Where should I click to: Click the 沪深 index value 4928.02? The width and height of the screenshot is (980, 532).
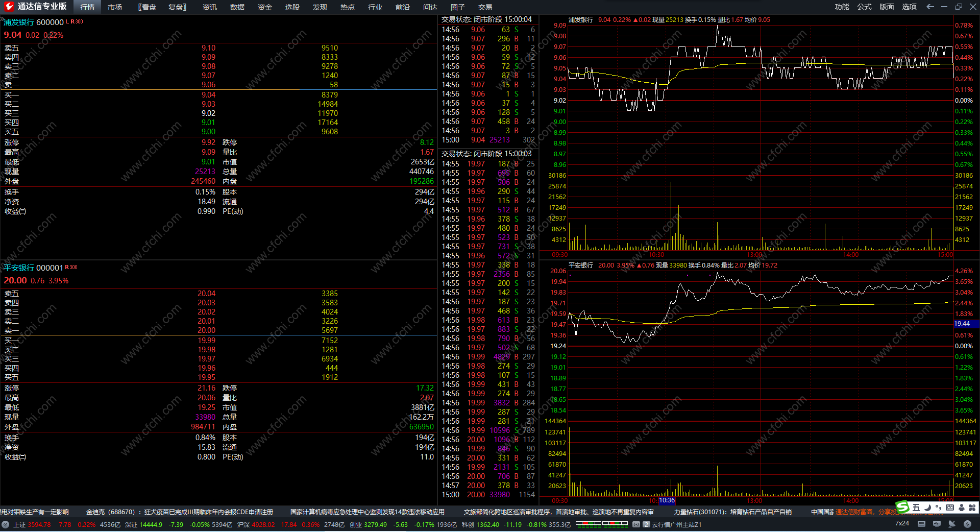pyautogui.click(x=263, y=524)
